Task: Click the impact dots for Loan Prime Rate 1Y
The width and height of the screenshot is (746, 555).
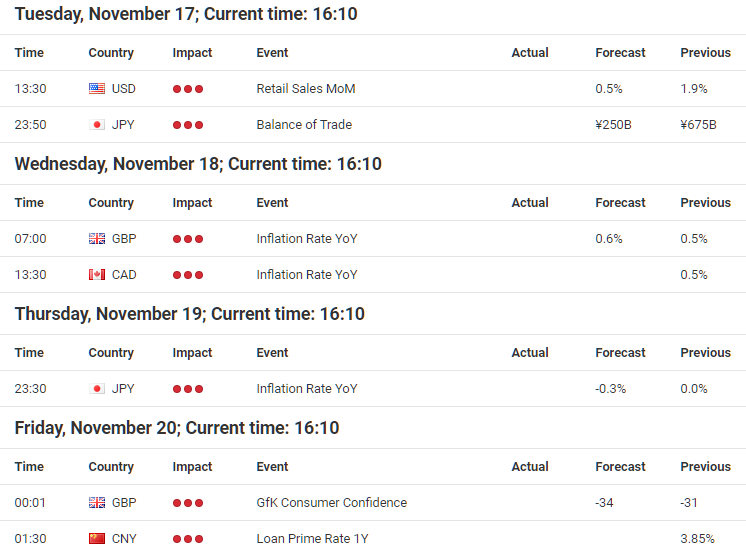Action: [188, 539]
